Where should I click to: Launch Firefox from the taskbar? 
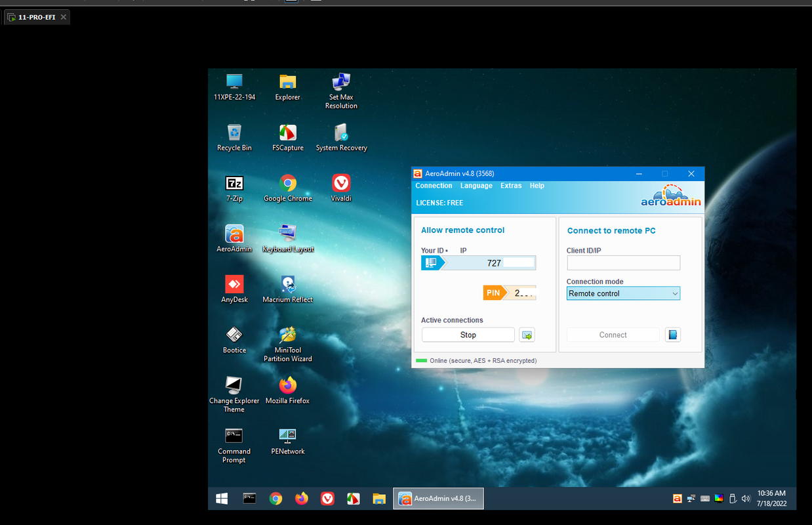301,499
